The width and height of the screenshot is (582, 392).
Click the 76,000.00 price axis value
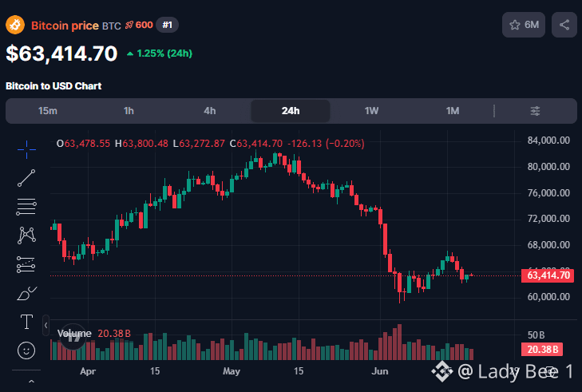click(548, 192)
